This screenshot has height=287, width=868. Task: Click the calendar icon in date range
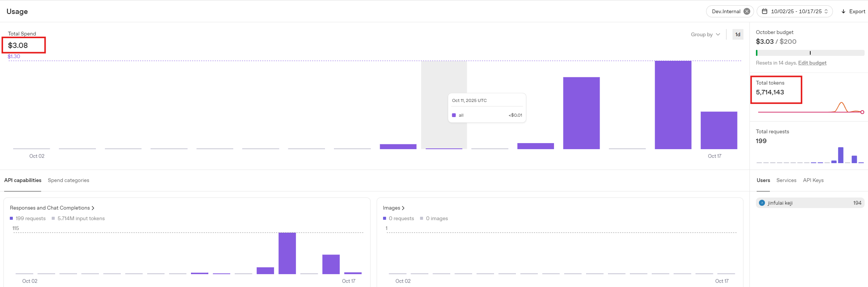[764, 11]
